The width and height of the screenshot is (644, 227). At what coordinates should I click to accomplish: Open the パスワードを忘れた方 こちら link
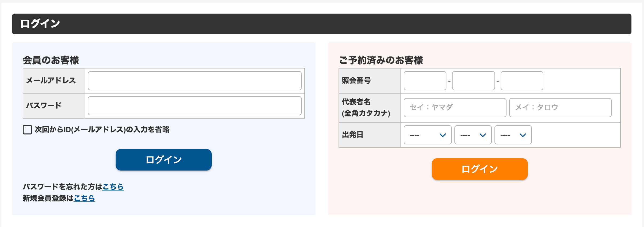pos(113,187)
